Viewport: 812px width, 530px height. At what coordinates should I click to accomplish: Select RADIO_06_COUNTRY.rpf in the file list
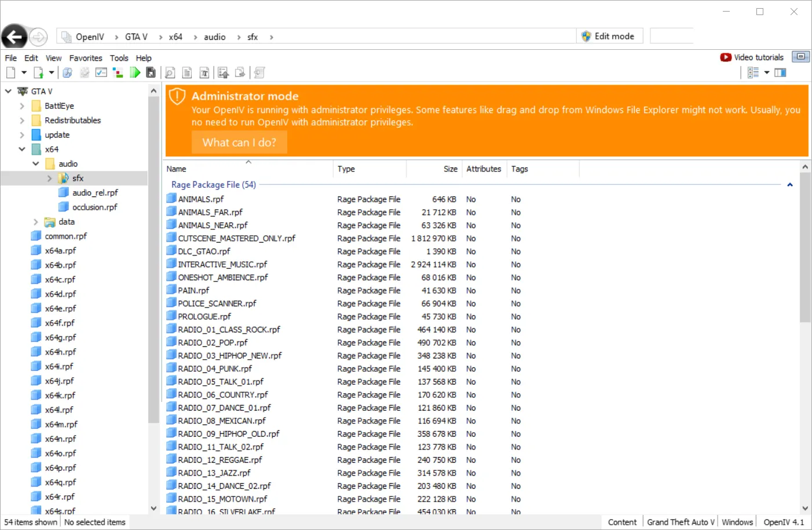click(x=223, y=395)
